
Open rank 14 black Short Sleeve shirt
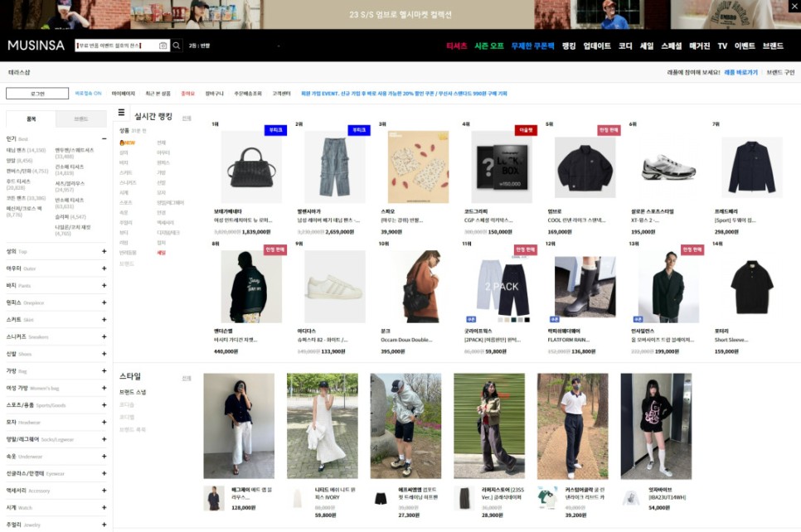tap(751, 287)
